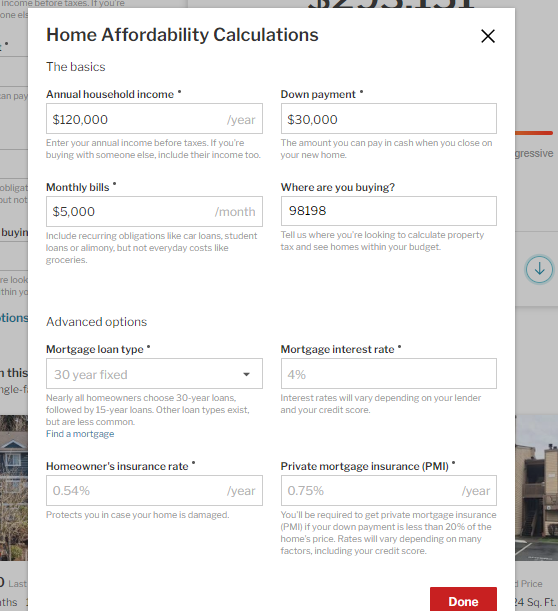
Task: Click the Advanced options heading
Action: point(96,322)
